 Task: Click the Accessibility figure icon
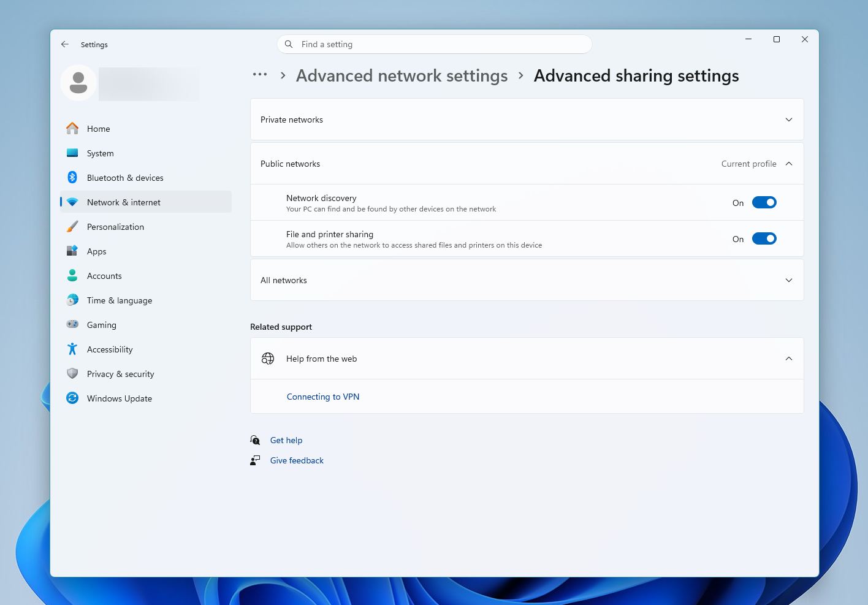[72, 349]
